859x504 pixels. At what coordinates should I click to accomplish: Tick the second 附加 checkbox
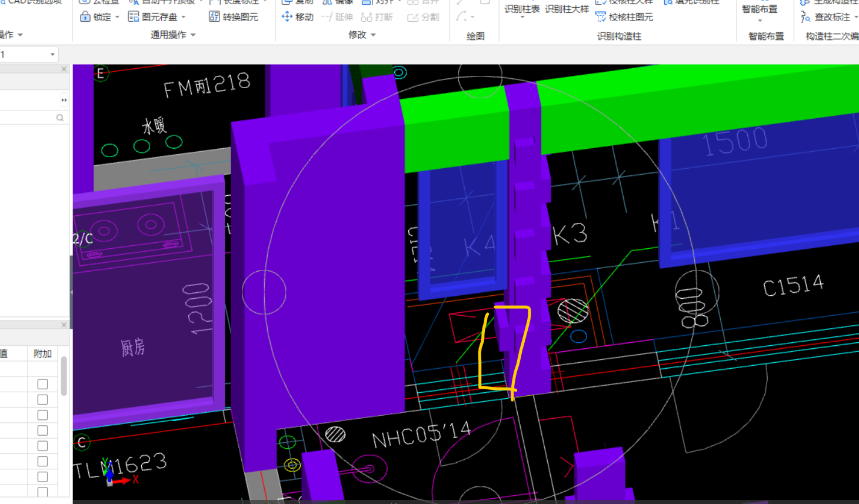tap(42, 399)
